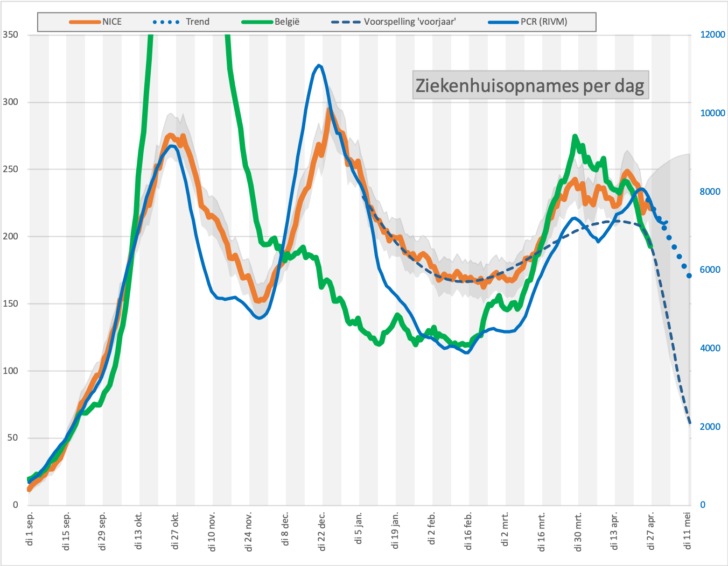Screen dimensions: 728x566
Task: Click the 350 label on left axis
Action: coord(10,34)
